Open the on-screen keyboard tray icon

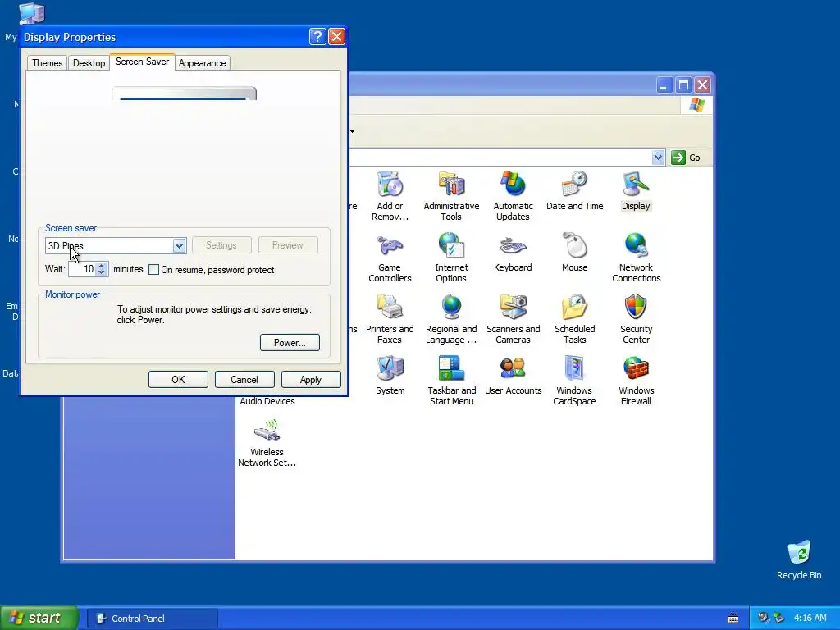point(733,619)
